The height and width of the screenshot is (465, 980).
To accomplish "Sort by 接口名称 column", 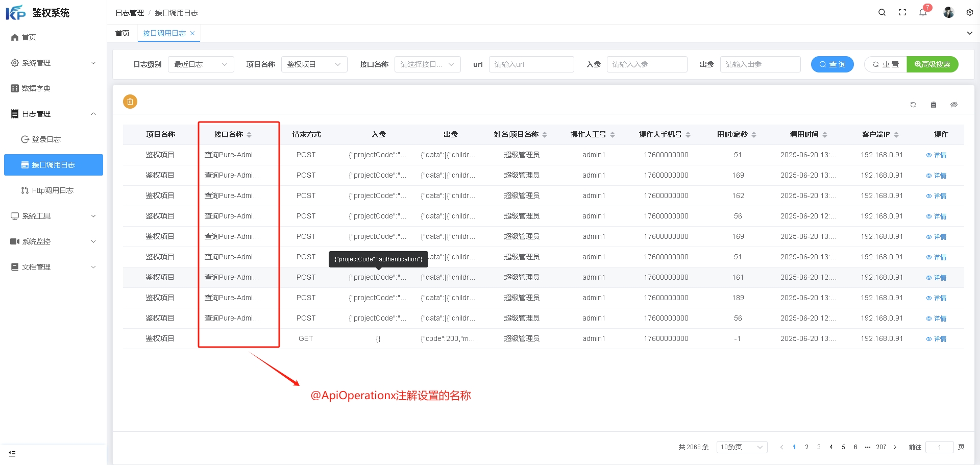I will tap(249, 135).
